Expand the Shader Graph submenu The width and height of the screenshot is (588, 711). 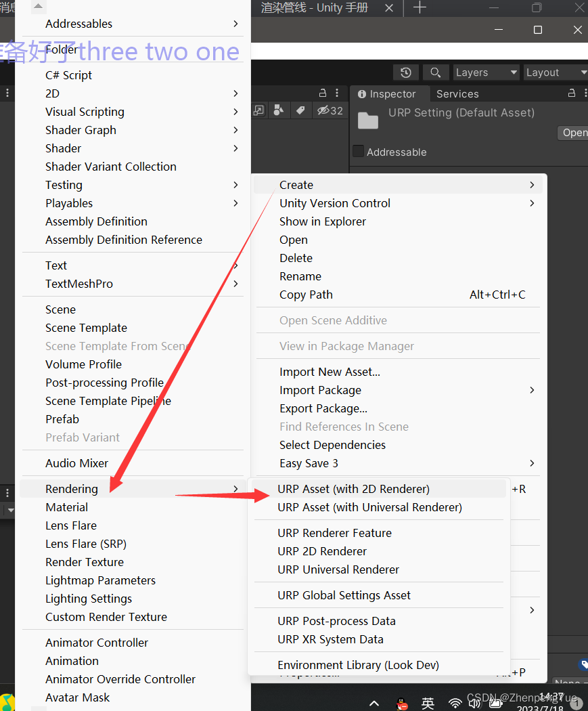tap(133, 130)
